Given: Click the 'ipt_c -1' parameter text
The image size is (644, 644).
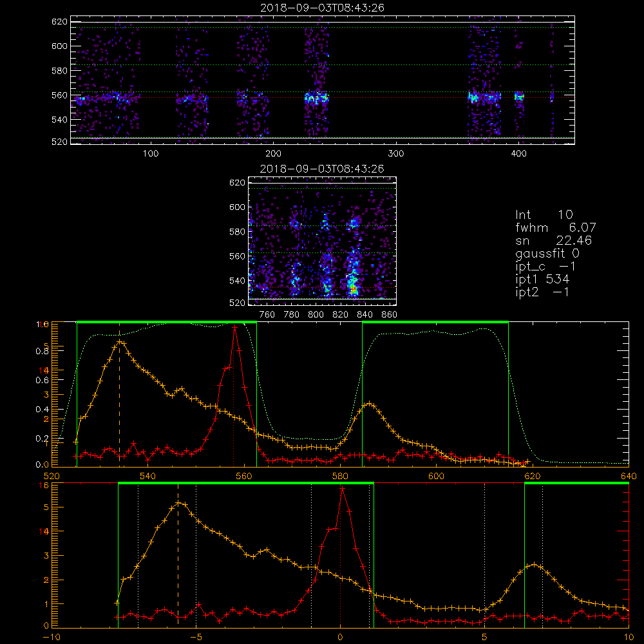Looking at the screenshot, I should coord(546,267).
